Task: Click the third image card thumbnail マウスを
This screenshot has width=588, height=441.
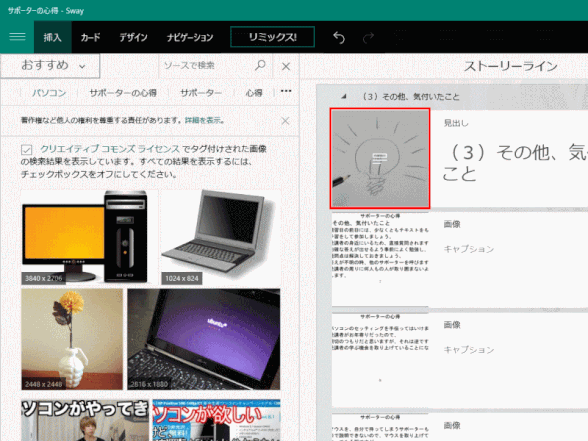Action: [x=380, y=427]
